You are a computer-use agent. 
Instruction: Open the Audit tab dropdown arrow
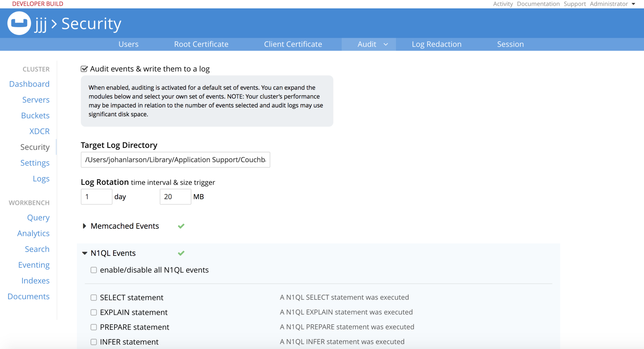pyautogui.click(x=386, y=44)
